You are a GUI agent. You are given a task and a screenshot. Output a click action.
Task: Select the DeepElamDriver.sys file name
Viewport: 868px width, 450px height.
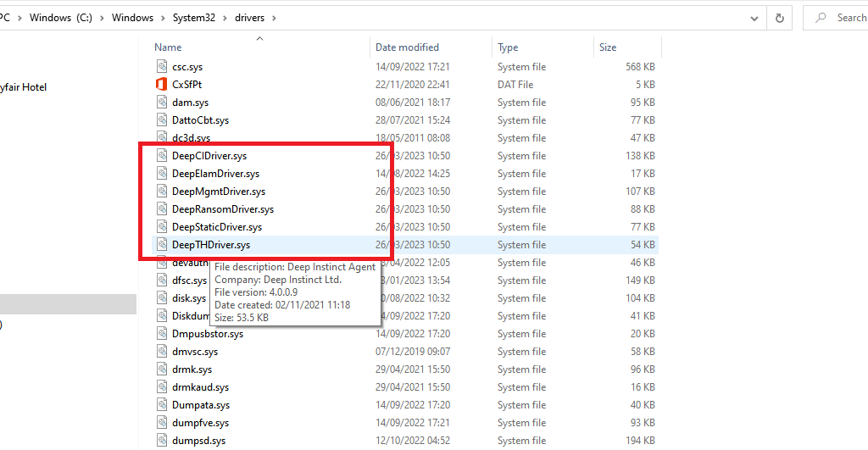click(x=215, y=173)
